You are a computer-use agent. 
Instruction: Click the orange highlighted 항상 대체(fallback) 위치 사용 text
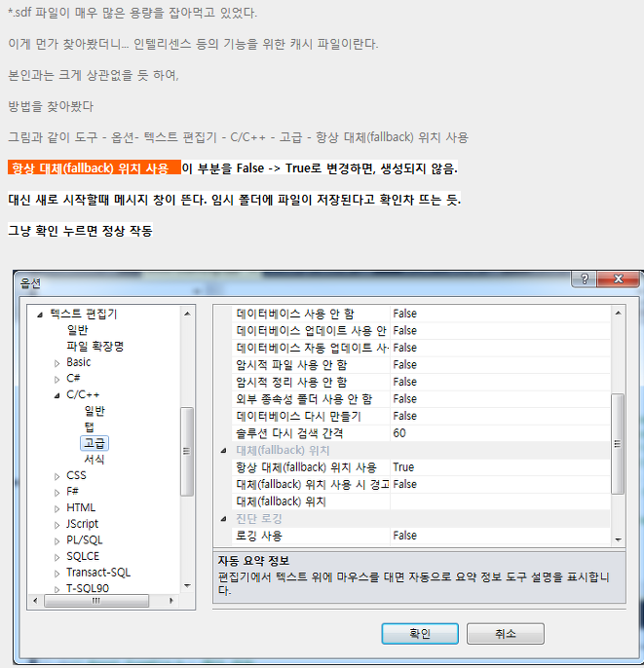pos(95,168)
